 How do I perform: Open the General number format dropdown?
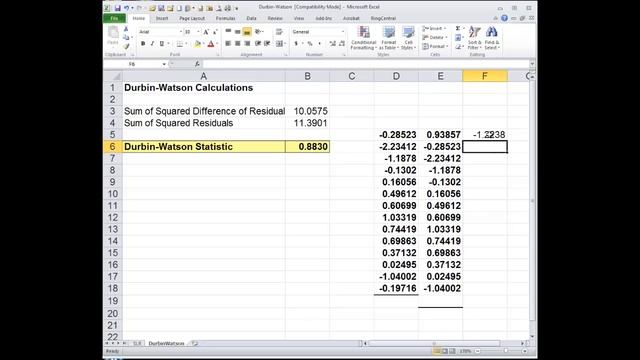[x=343, y=32]
